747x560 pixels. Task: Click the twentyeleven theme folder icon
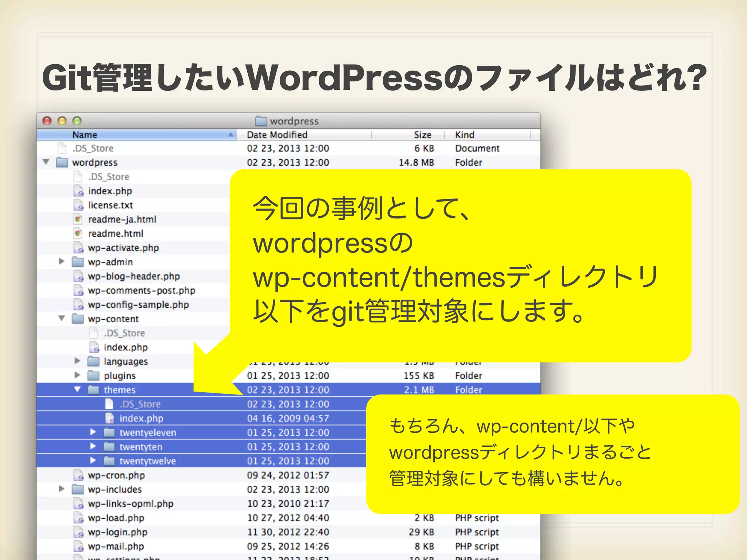click(x=109, y=432)
